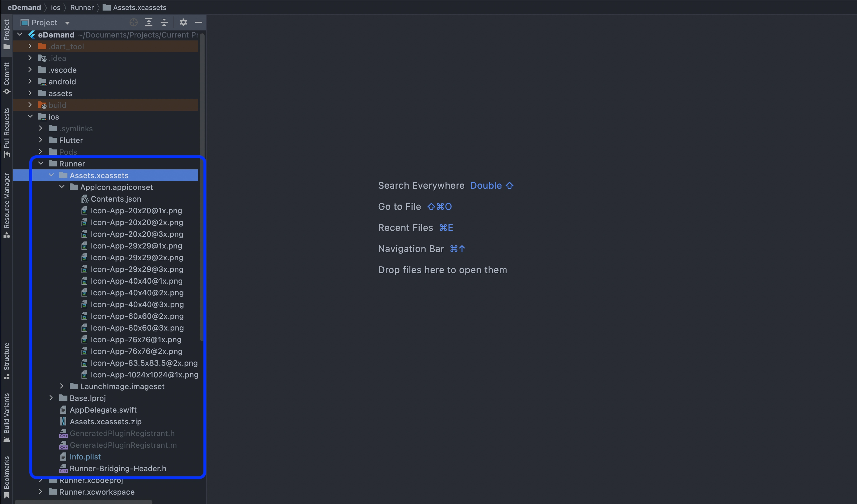
Task: Open the Build Variants tab
Action: click(x=6, y=418)
